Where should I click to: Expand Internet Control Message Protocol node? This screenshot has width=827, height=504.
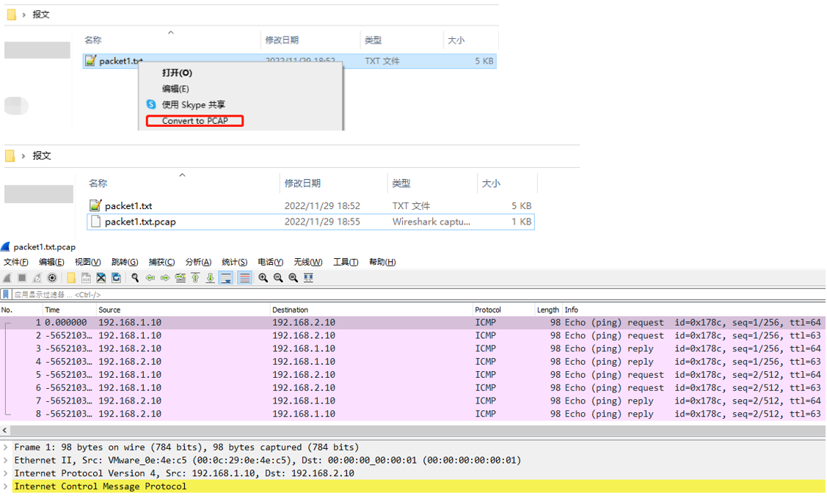(6, 486)
